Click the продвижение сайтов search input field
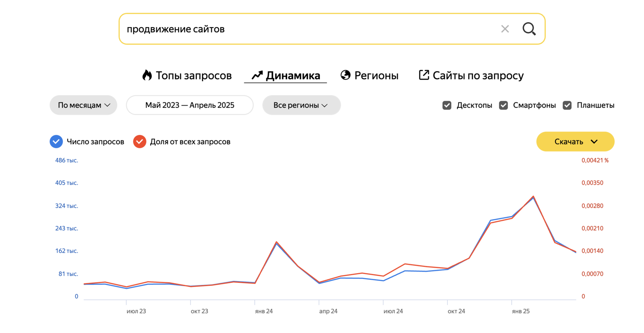This screenshot has height=333, width=644. (307, 29)
